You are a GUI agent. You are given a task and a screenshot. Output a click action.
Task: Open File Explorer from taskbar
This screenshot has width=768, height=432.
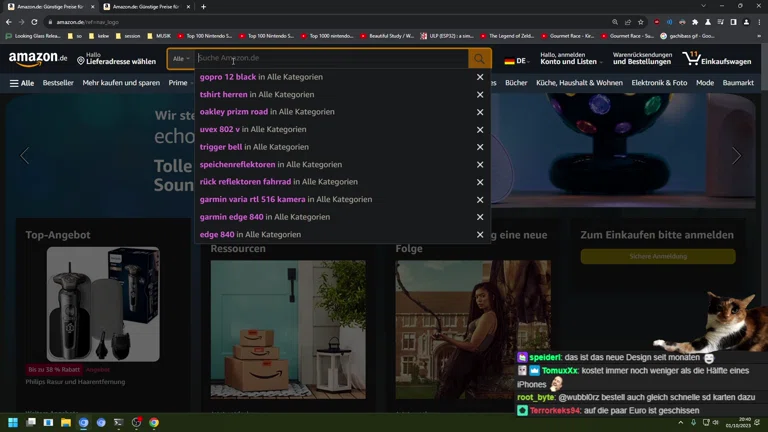66,422
